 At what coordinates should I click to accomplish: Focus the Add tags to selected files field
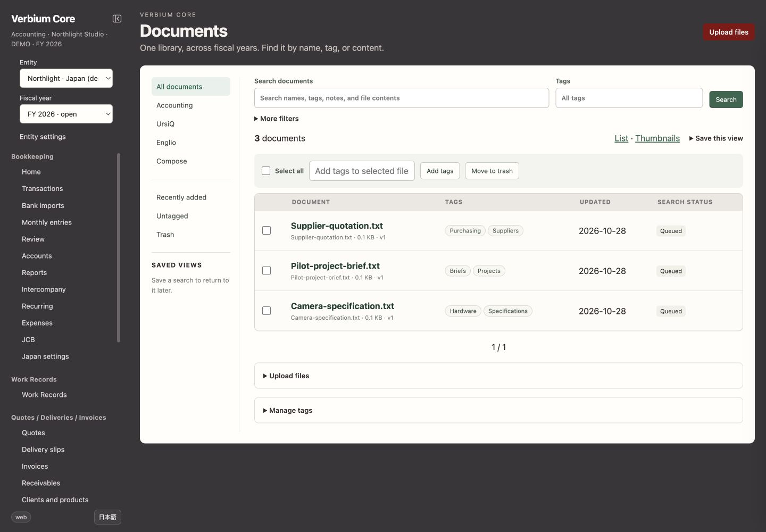click(362, 171)
